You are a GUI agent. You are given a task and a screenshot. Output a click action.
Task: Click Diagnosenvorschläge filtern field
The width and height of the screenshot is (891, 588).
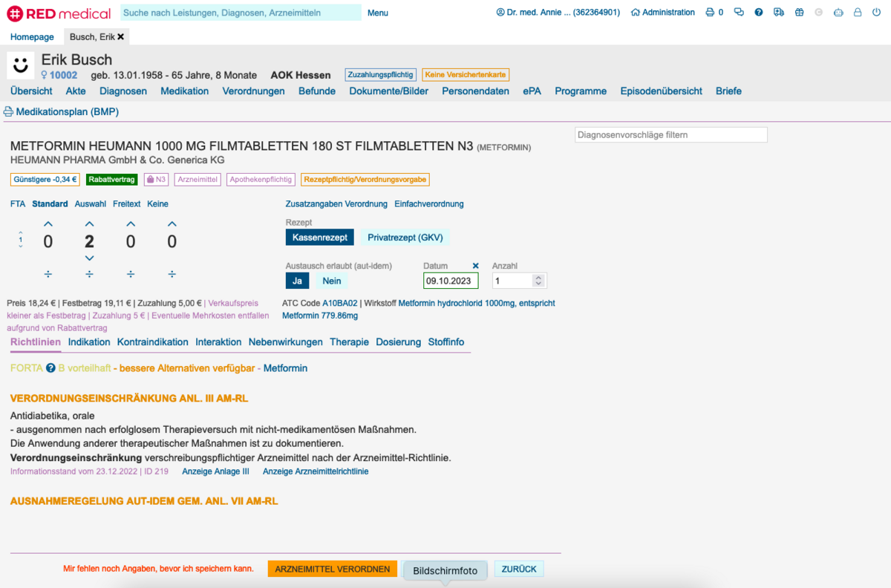pyautogui.click(x=671, y=135)
